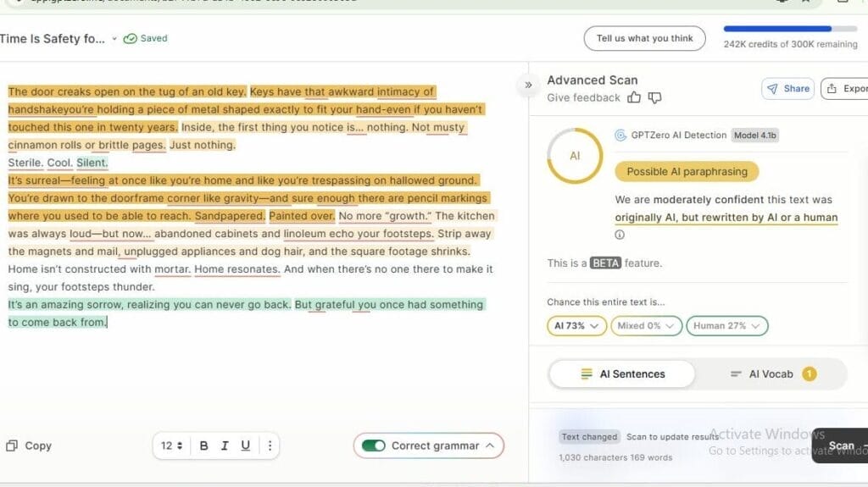Open the 'originally AI, but rewritten' link
The width and height of the screenshot is (868, 487).
click(726, 218)
